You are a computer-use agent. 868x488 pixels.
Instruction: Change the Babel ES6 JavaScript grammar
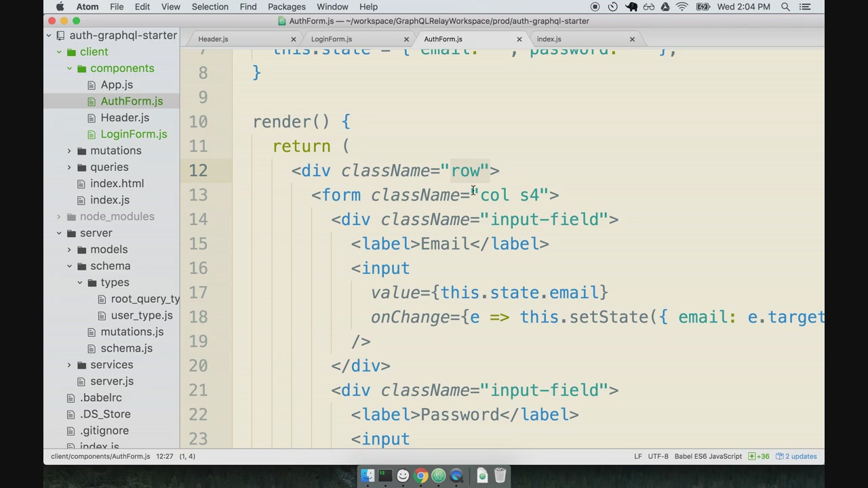pos(708,456)
